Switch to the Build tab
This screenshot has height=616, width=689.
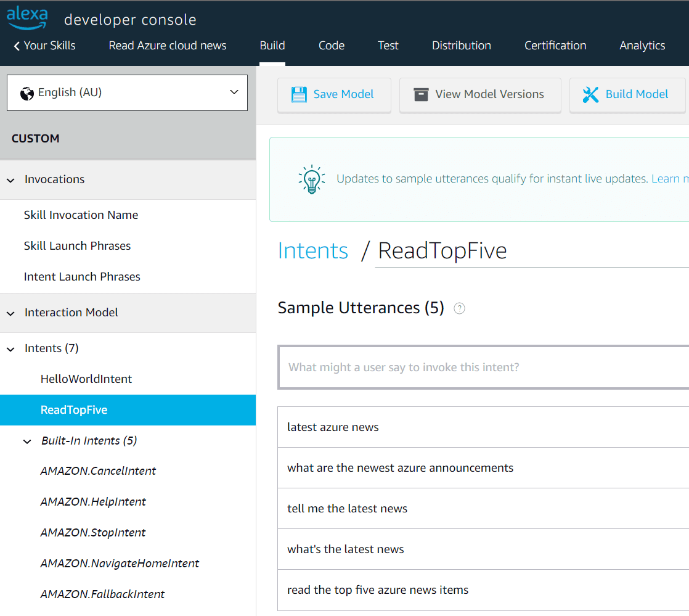272,46
